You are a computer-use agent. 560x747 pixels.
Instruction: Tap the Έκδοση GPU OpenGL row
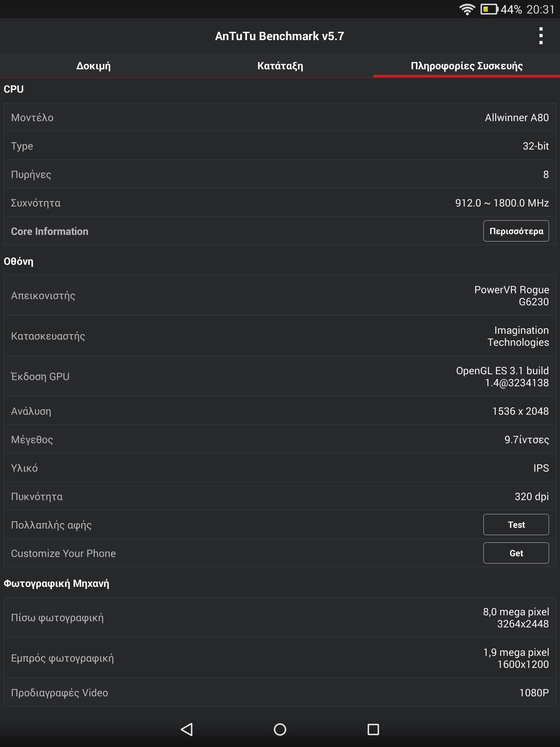[x=280, y=376]
